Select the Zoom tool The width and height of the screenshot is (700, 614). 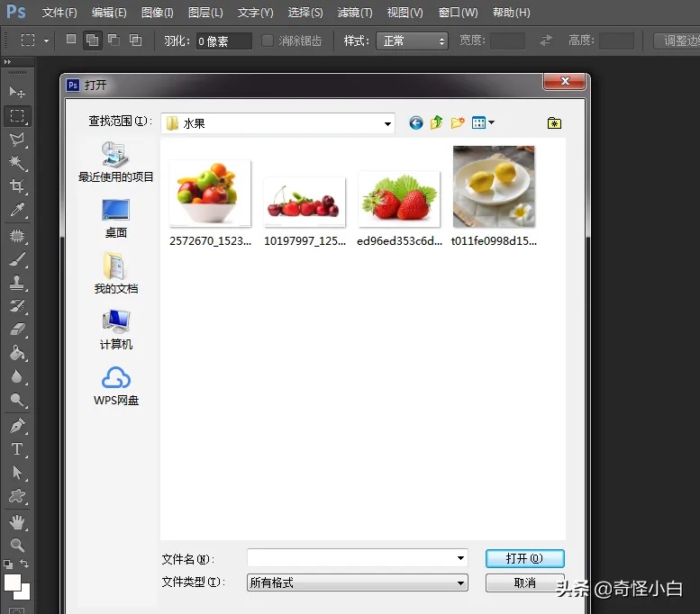click(x=16, y=545)
